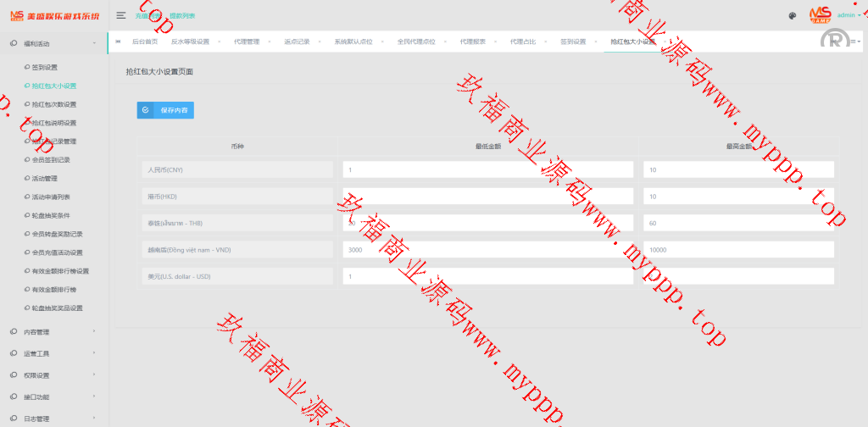
Task: Click the 保存内容 save button
Action: click(165, 110)
